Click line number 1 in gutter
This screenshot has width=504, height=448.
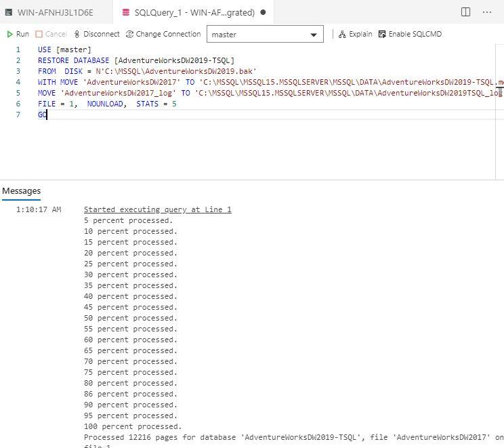(x=18, y=49)
